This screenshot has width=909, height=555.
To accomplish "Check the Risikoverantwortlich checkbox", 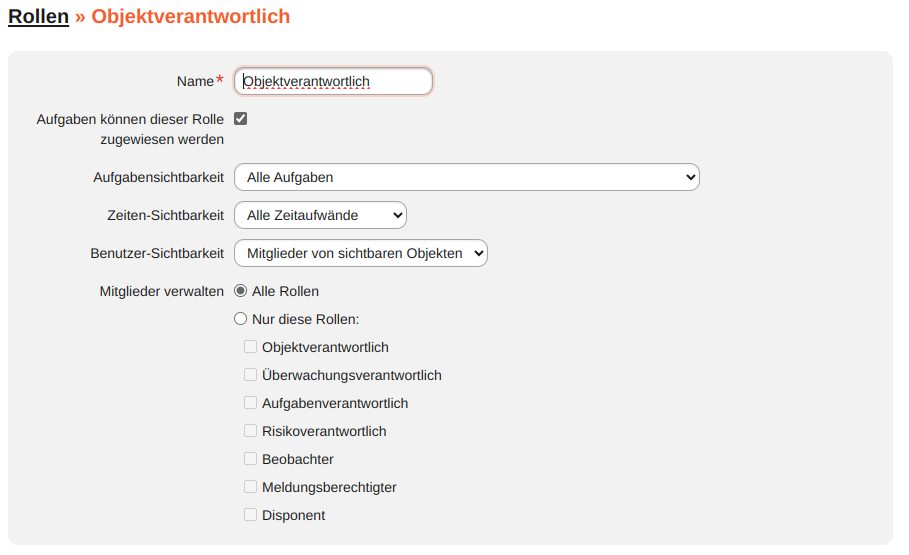I will pos(250,431).
